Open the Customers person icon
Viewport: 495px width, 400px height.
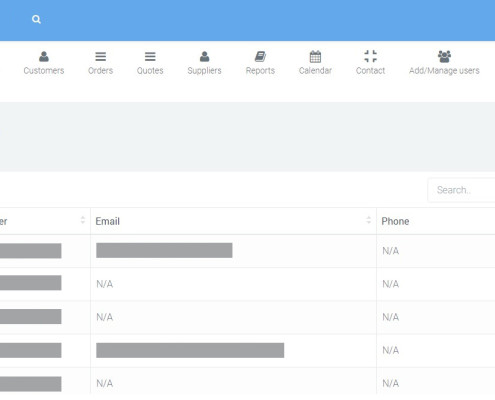[x=44, y=57]
